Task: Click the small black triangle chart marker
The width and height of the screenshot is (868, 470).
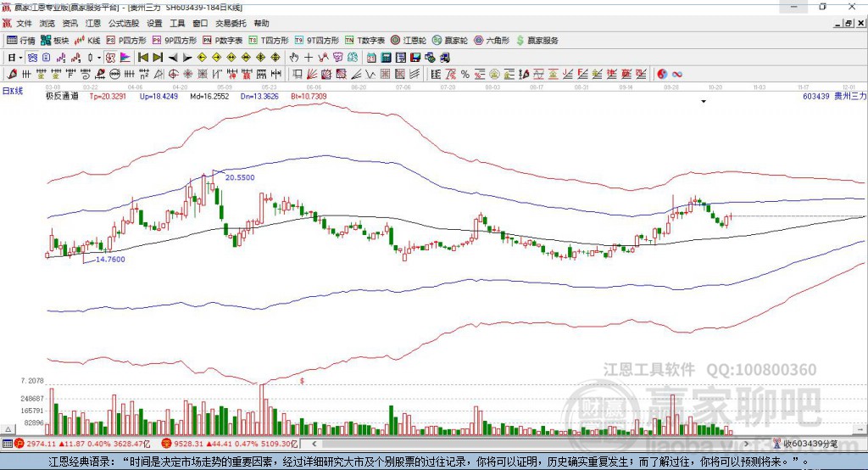Action: [704, 102]
